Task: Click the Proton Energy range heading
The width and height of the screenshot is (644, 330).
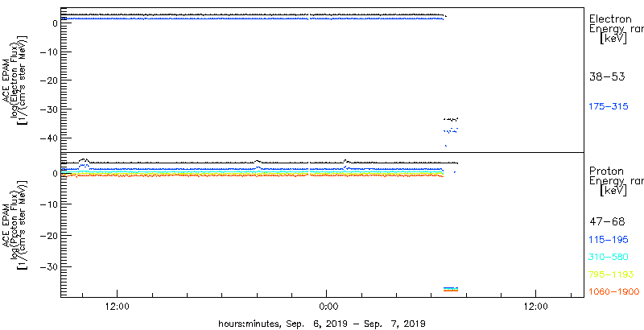Action: pyautogui.click(x=616, y=181)
